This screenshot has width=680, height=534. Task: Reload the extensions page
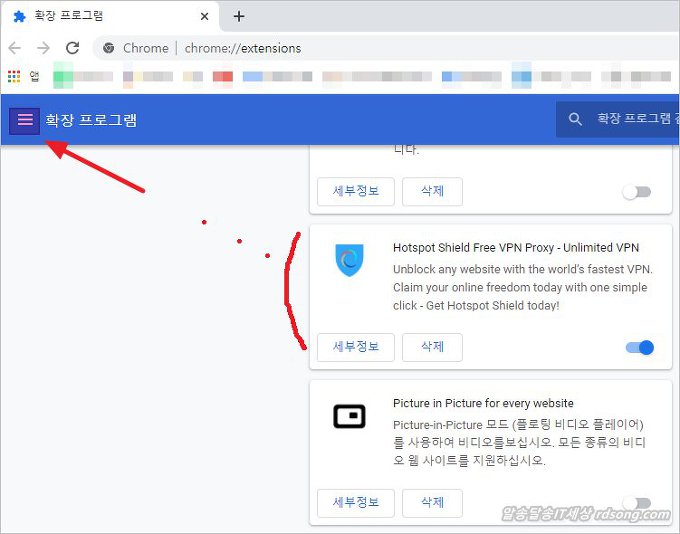click(72, 48)
